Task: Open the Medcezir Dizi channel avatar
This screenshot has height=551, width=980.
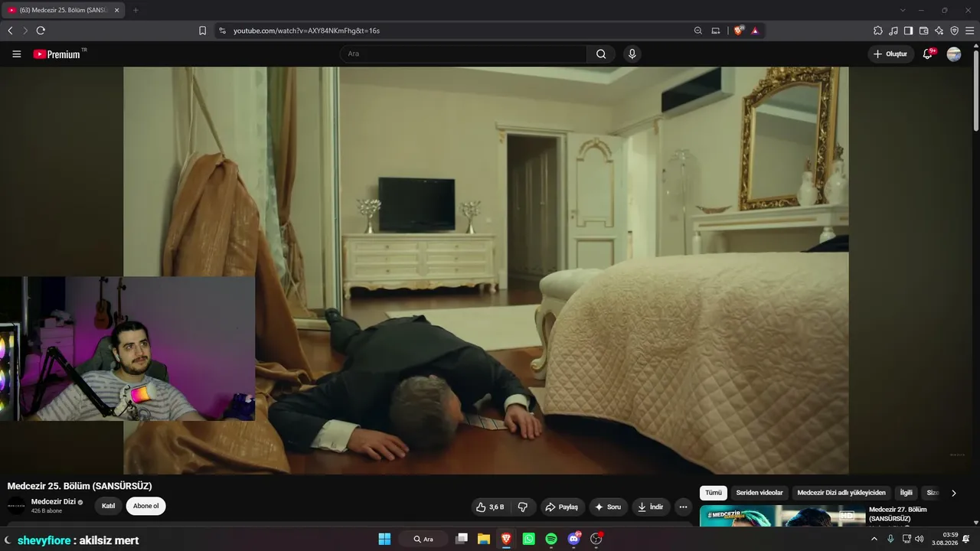Action: [16, 506]
